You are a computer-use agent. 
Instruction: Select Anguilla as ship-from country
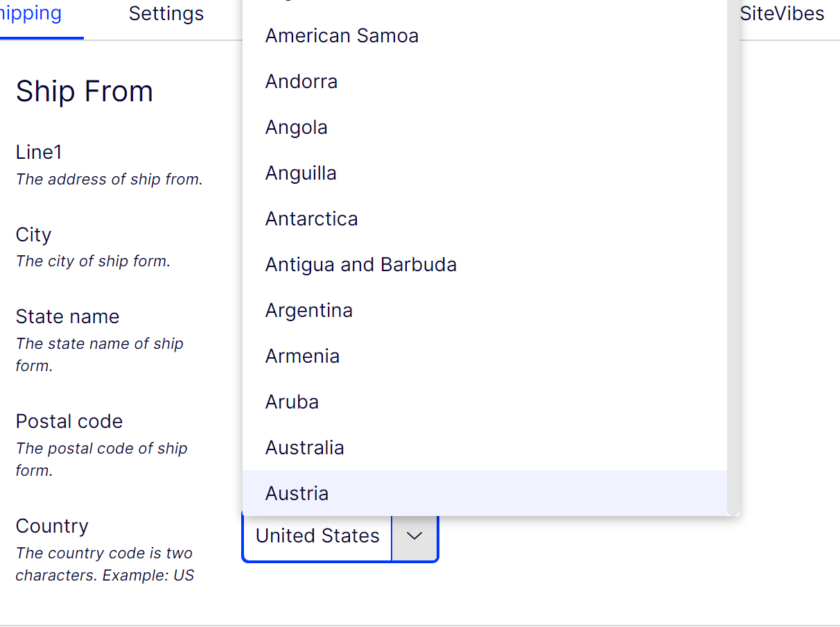301,173
